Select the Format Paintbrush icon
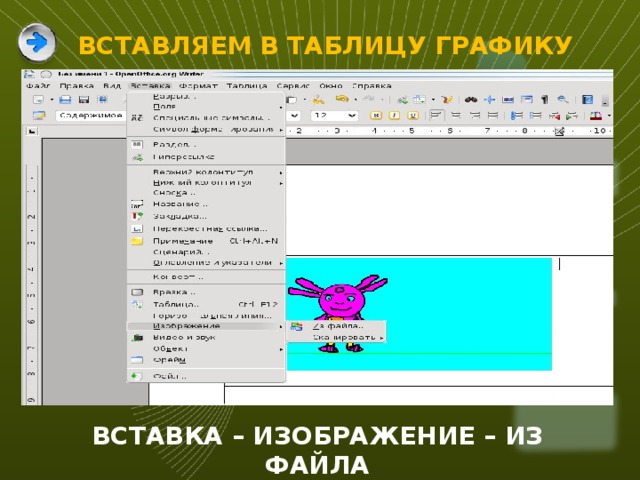The width and height of the screenshot is (640, 480). point(319,99)
